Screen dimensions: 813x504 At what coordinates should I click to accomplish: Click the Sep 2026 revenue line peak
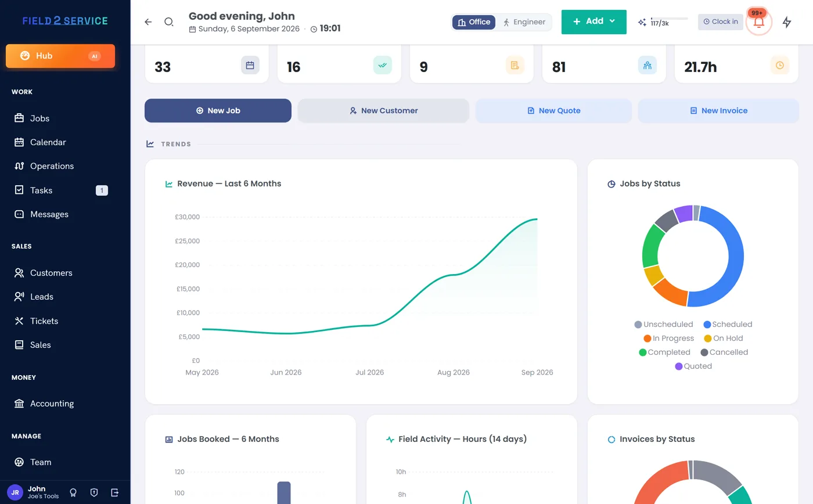click(x=537, y=219)
